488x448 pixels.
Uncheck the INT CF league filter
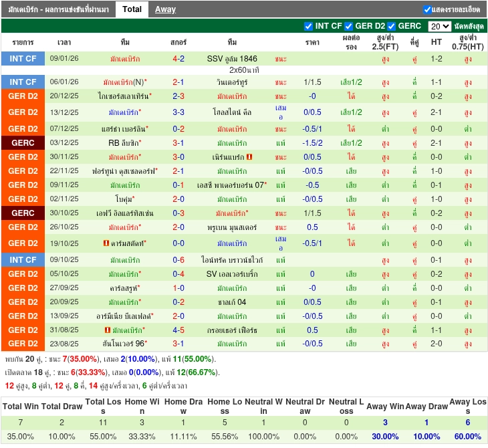(x=308, y=27)
